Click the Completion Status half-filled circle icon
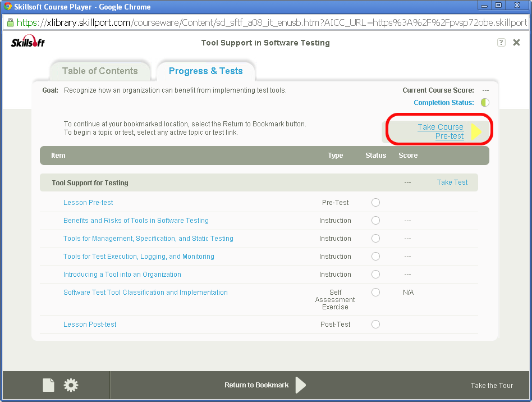This screenshot has height=402, width=532. click(x=485, y=103)
